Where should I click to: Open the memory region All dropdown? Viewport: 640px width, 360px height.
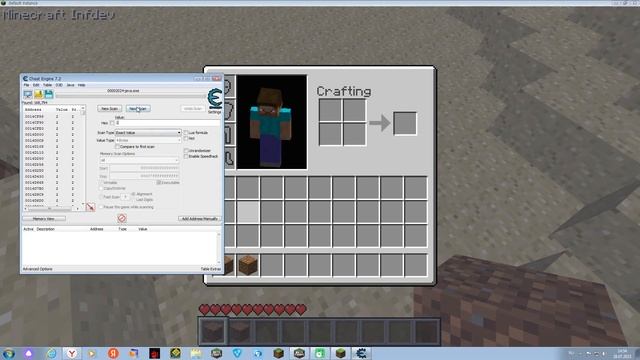[x=139, y=160]
